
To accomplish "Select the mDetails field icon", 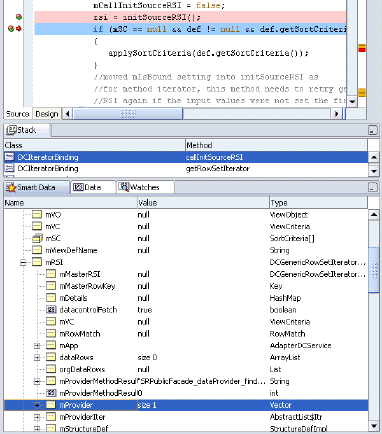I will pos(51,298).
